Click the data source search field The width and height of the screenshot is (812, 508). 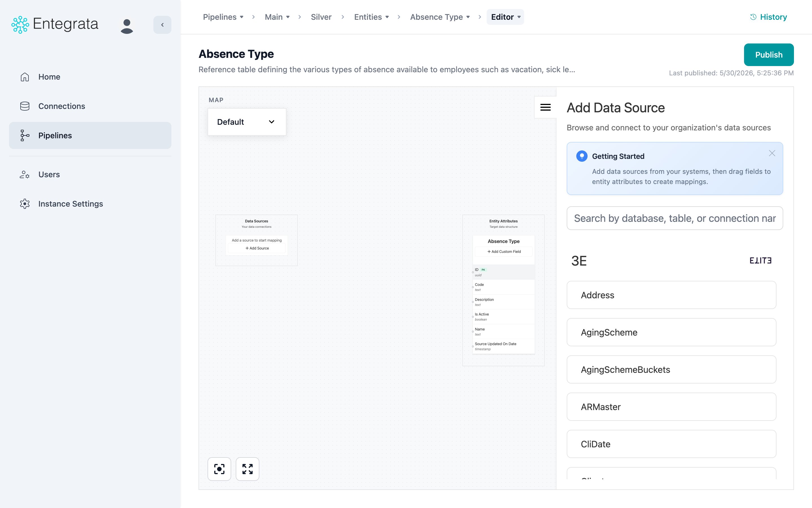coord(675,218)
